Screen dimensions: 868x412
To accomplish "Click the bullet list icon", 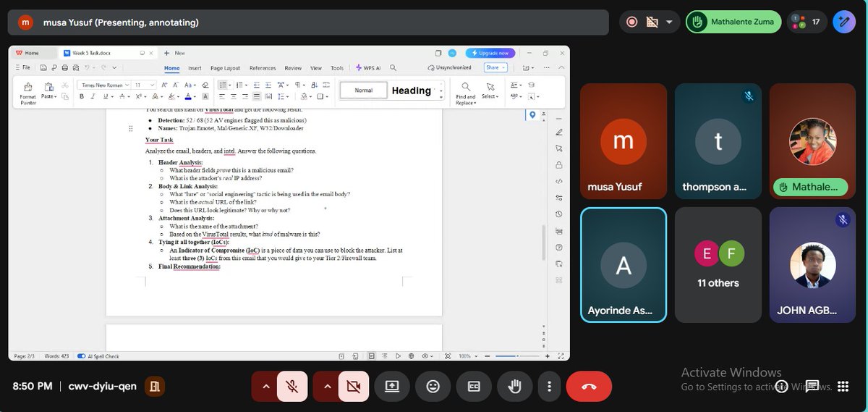I will [x=223, y=85].
